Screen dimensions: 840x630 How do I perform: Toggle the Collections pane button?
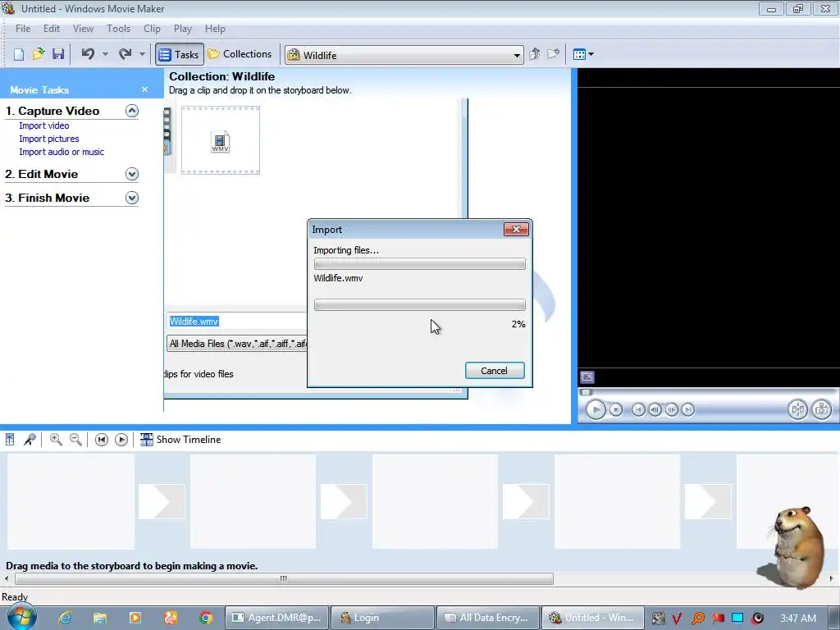[x=240, y=54]
